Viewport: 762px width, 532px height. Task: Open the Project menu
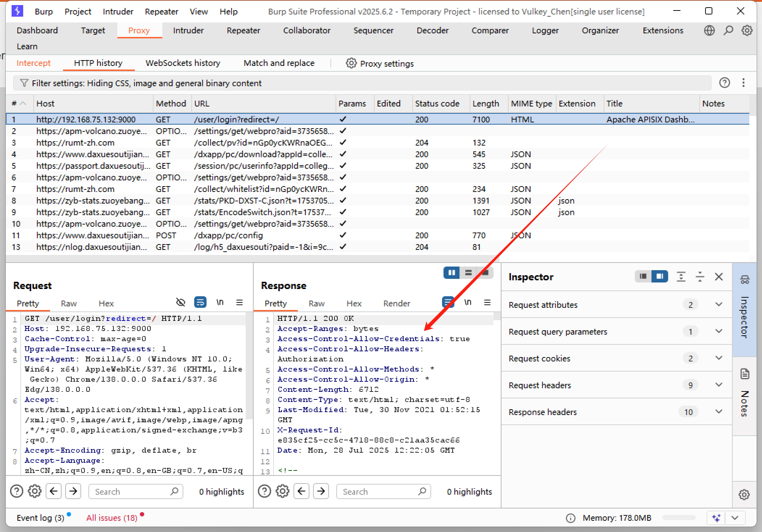coord(78,12)
